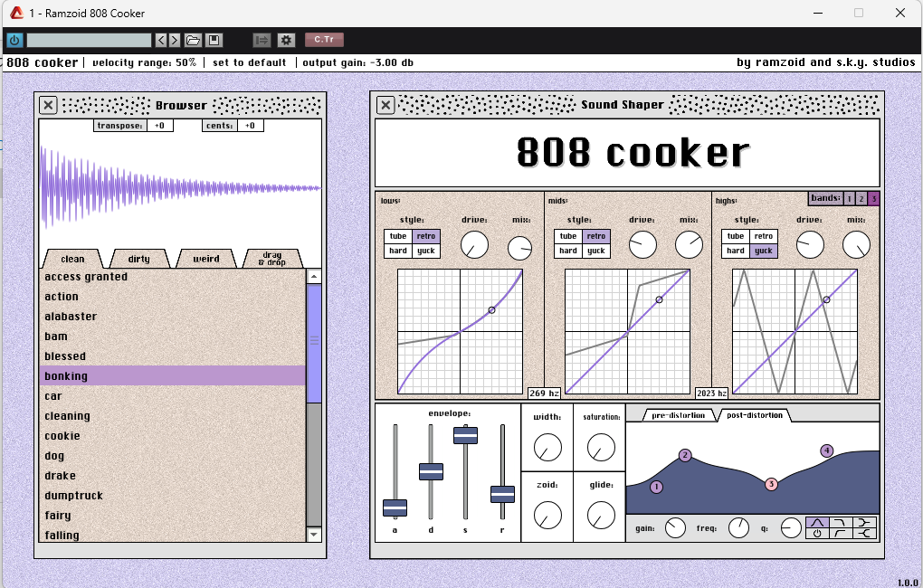Screen dimensions: 923x588
Task: Switch to the clean browser tab
Action: 72,259
